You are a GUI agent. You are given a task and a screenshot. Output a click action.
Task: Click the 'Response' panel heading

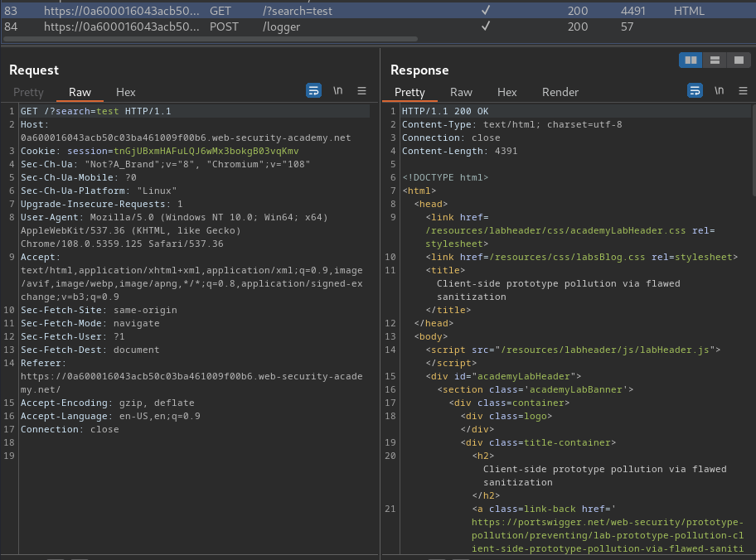point(419,70)
